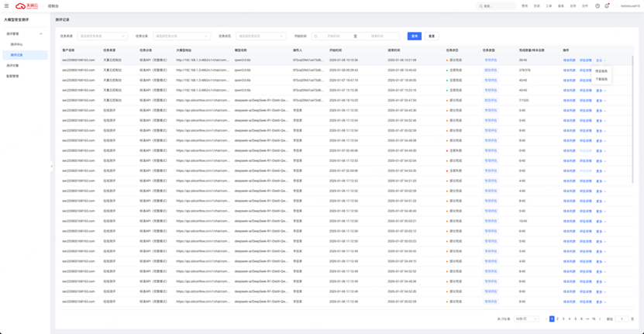
Task: Collapse the 测评管理 sidebar group
Action: pyautogui.click(x=41, y=33)
